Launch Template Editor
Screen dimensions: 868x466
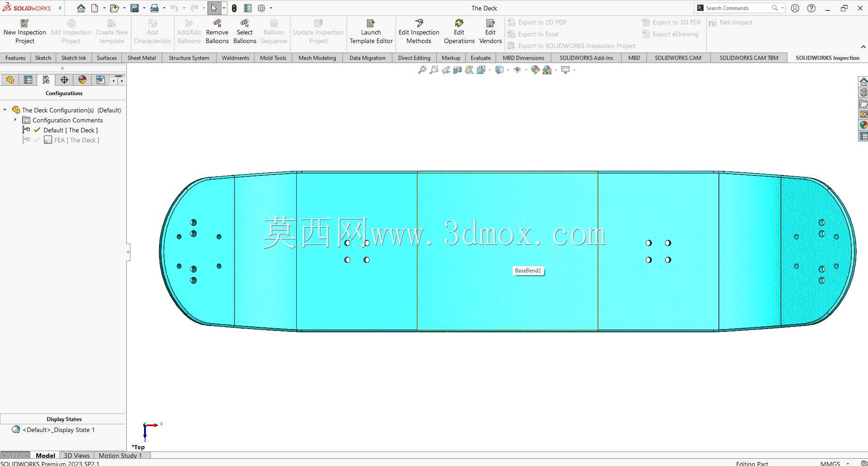click(371, 32)
